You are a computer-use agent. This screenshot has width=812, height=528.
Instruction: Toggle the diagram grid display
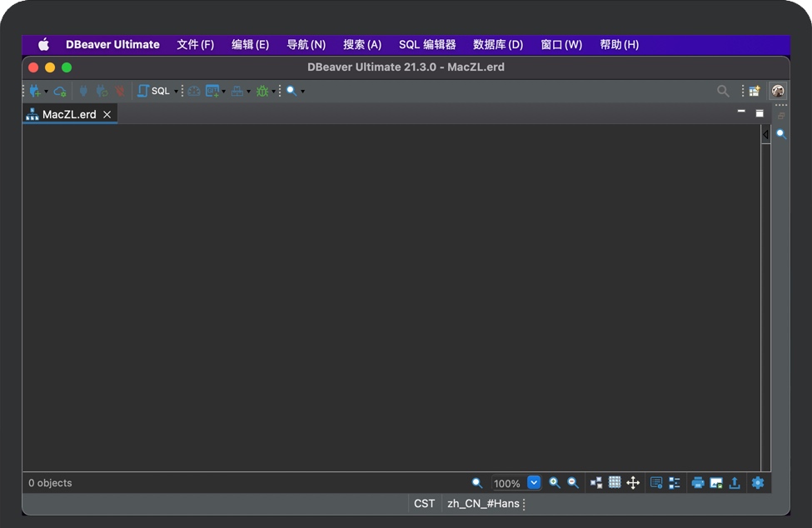coord(615,483)
